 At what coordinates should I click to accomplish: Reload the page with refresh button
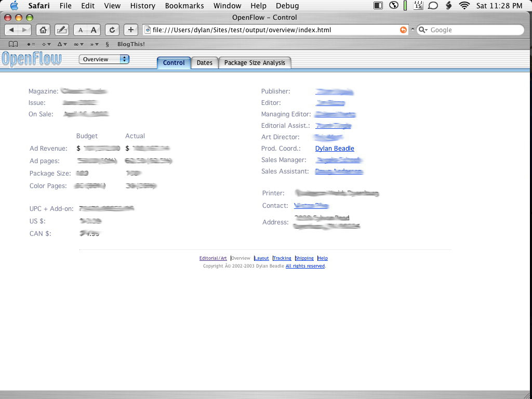pos(112,30)
